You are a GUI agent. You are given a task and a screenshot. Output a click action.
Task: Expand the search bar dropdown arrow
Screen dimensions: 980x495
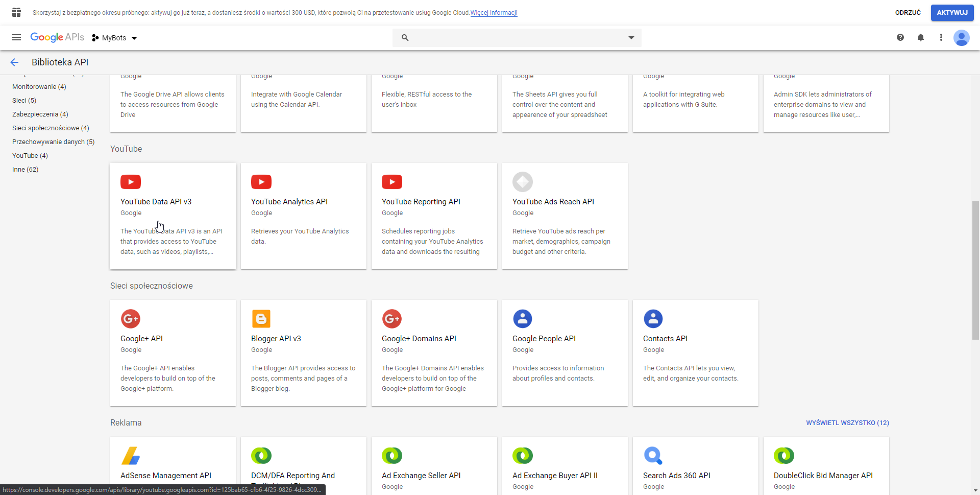(x=631, y=38)
